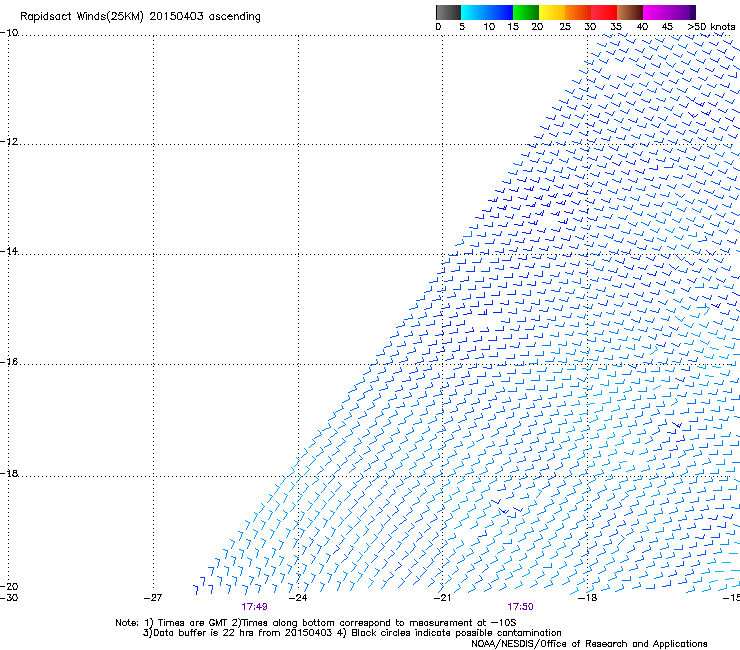Viewport: 740px width, 650px height.
Task: Click the brown 35-40 knots color band
Action: pos(630,12)
